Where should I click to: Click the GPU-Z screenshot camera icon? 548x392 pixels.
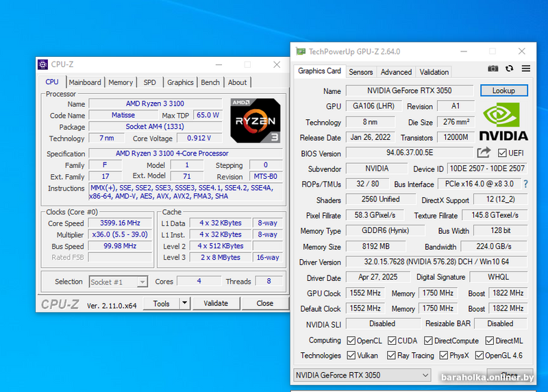coord(493,69)
